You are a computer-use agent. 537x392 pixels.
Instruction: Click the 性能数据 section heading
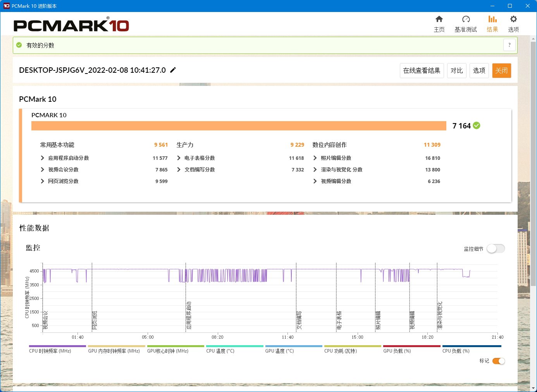pyautogui.click(x=34, y=228)
